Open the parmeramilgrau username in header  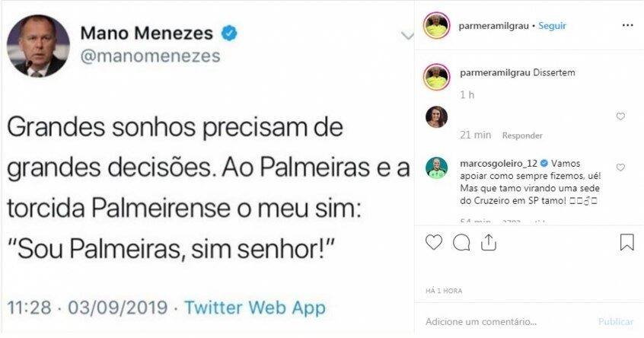tap(493, 25)
